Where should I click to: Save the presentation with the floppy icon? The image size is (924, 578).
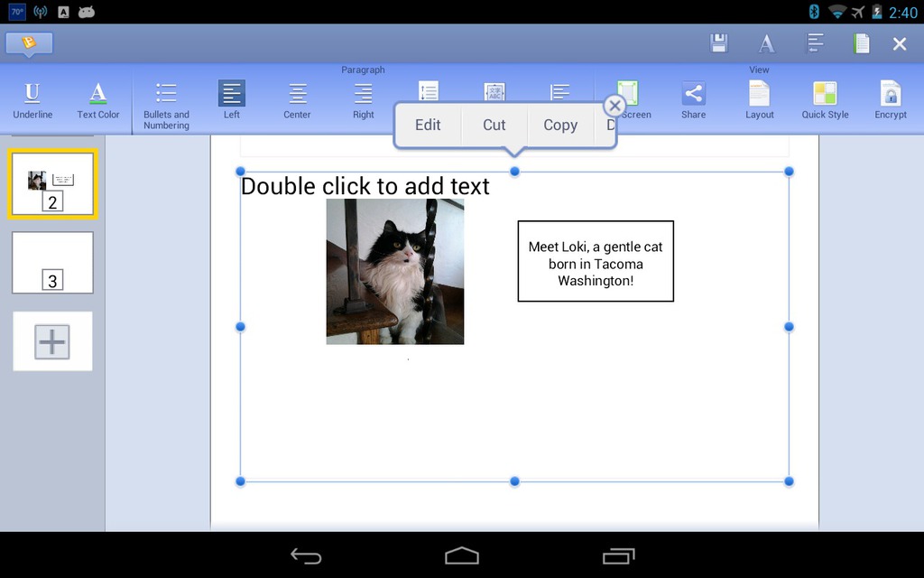point(718,43)
